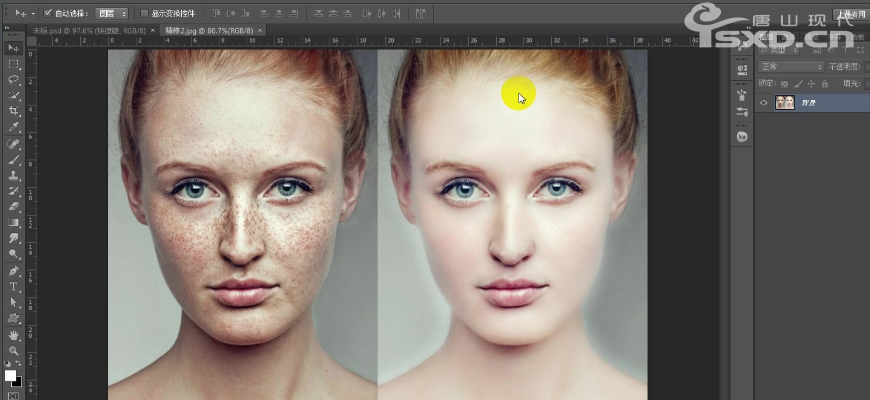The image size is (870, 400).
Task: Select the Eyedropper tool
Action: (14, 127)
